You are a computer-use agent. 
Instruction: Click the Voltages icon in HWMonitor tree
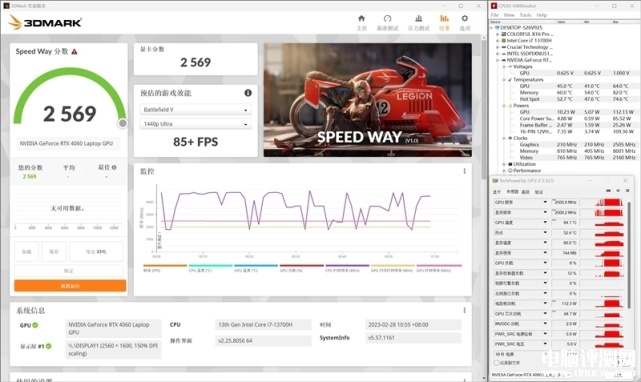510,66
